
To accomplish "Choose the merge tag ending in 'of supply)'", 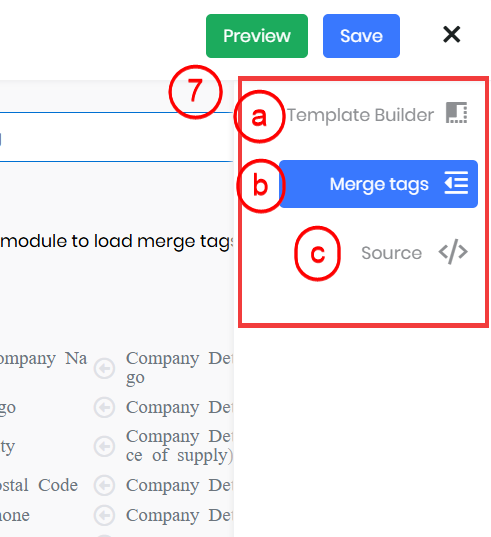I will point(179,446).
